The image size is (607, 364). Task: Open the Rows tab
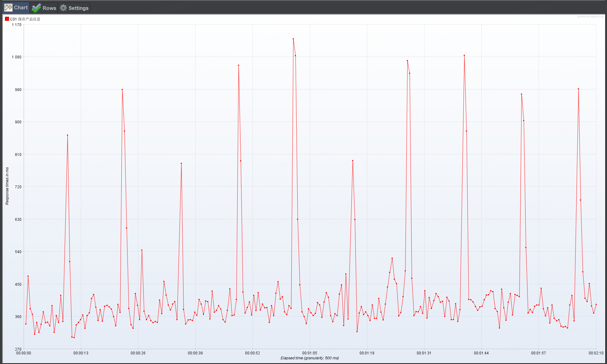point(44,8)
